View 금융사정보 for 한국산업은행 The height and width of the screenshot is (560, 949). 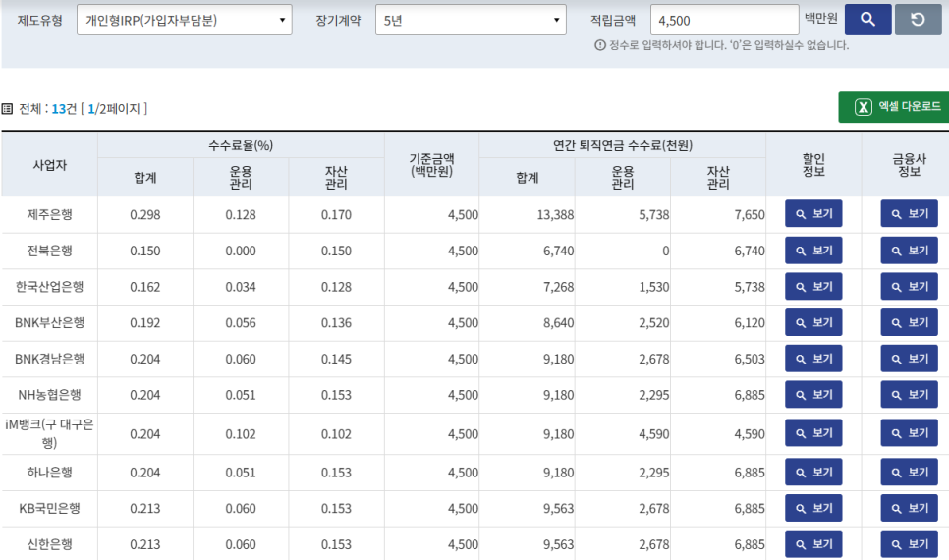[x=909, y=286]
